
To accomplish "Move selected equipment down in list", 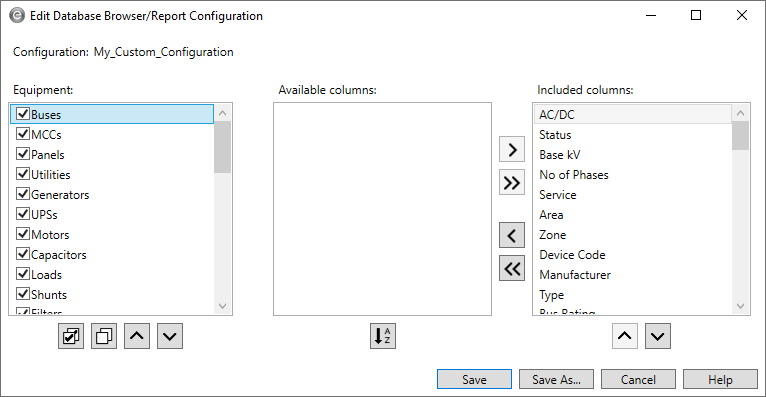I will point(170,336).
